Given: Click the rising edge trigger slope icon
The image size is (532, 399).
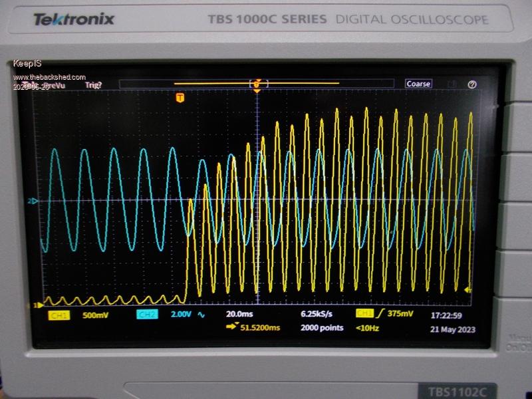Looking at the screenshot, I should (381, 315).
